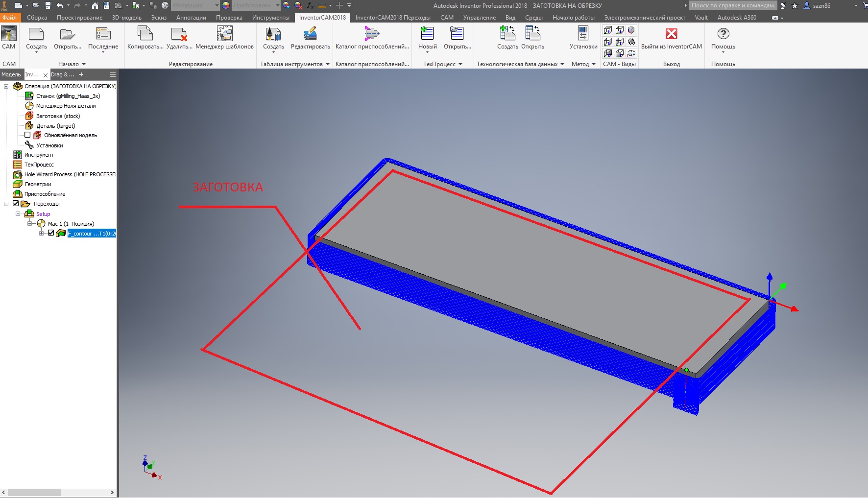Open the Файл menu tab
The width and height of the screenshot is (868, 498).
10,18
